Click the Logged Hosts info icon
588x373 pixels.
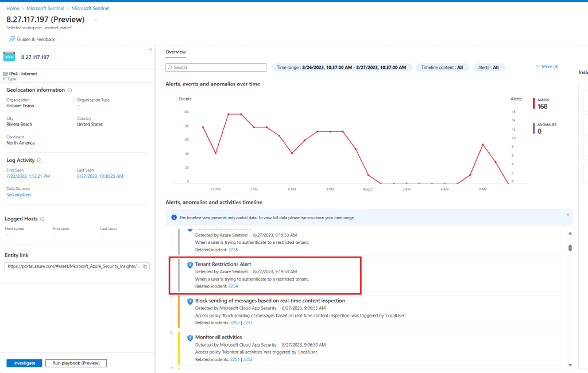pos(42,219)
